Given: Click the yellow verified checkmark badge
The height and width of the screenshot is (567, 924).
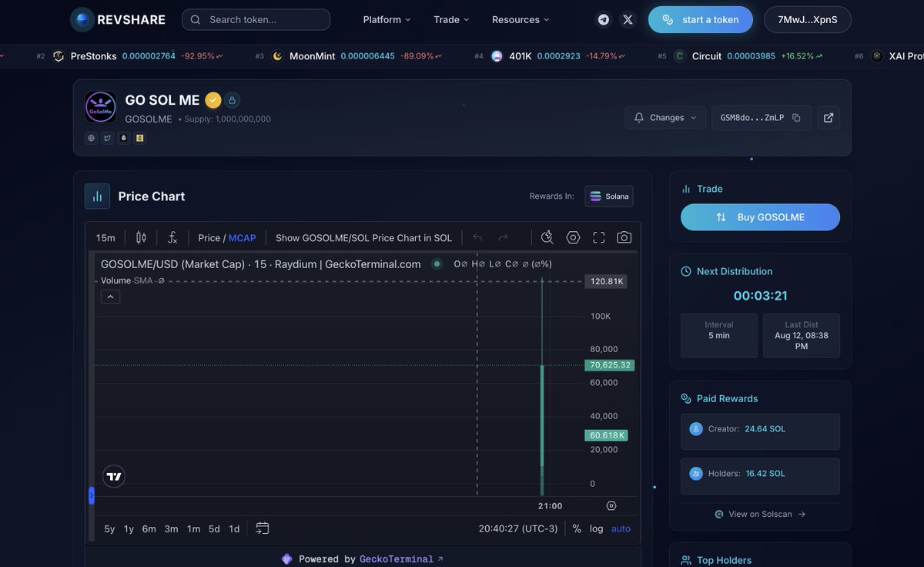Looking at the screenshot, I should click(x=213, y=100).
